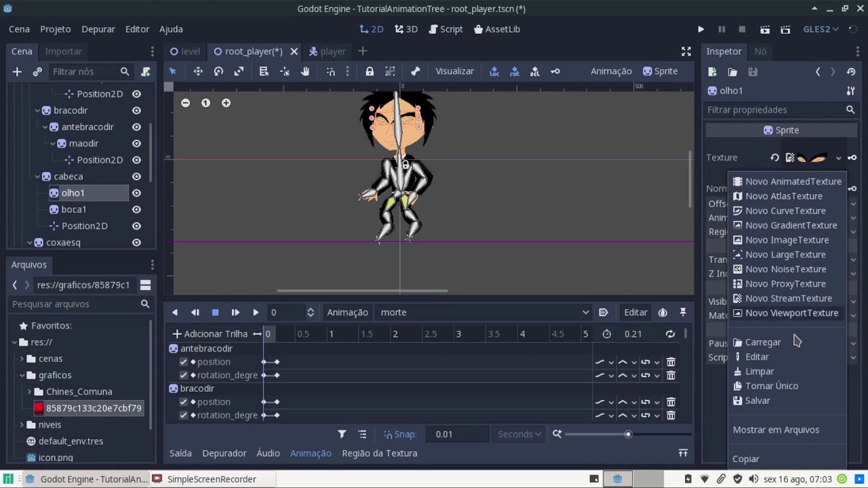The height and width of the screenshot is (488, 868).
Task: Adjust the timeline zoom slider handle
Action: (x=628, y=434)
